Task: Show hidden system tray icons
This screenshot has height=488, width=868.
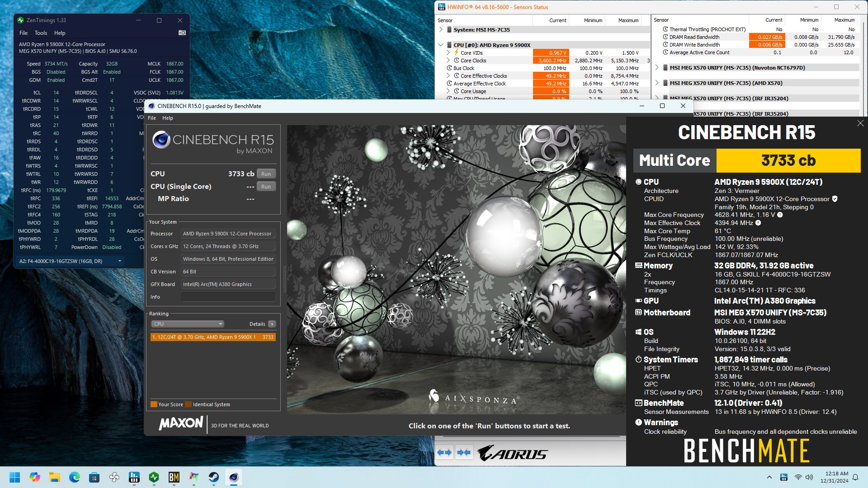Action: [769, 477]
